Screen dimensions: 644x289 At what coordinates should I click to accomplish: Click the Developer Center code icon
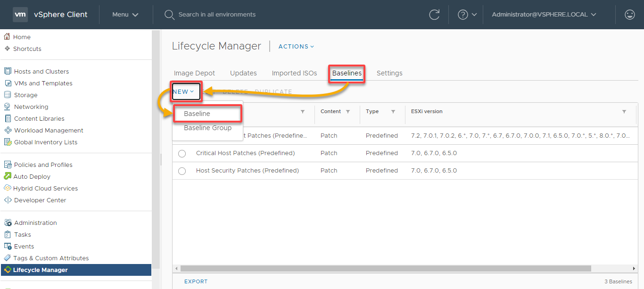click(8, 200)
